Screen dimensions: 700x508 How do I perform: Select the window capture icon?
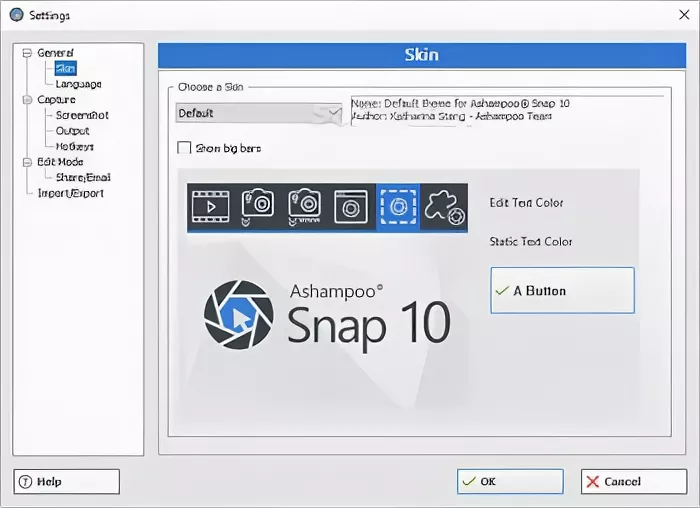click(x=351, y=205)
